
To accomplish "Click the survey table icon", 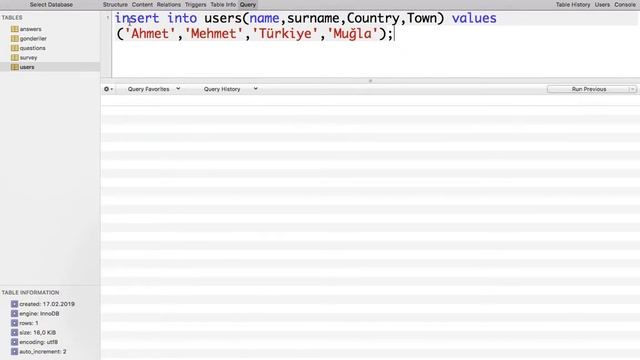I will (15, 58).
